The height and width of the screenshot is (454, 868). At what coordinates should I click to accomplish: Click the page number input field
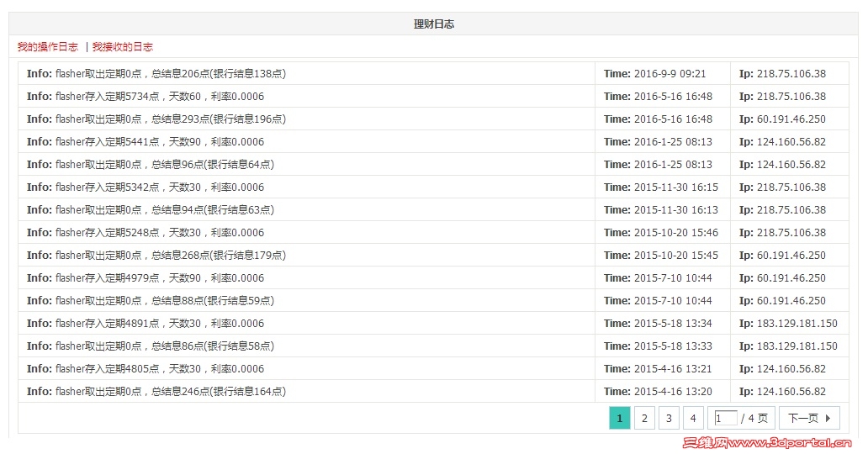pyautogui.click(x=725, y=418)
